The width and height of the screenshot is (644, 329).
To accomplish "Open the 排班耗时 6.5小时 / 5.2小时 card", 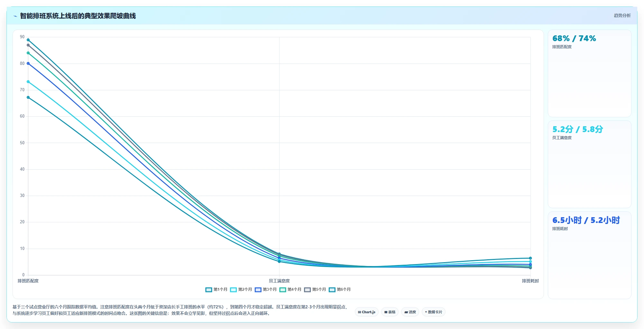I will click(x=589, y=255).
